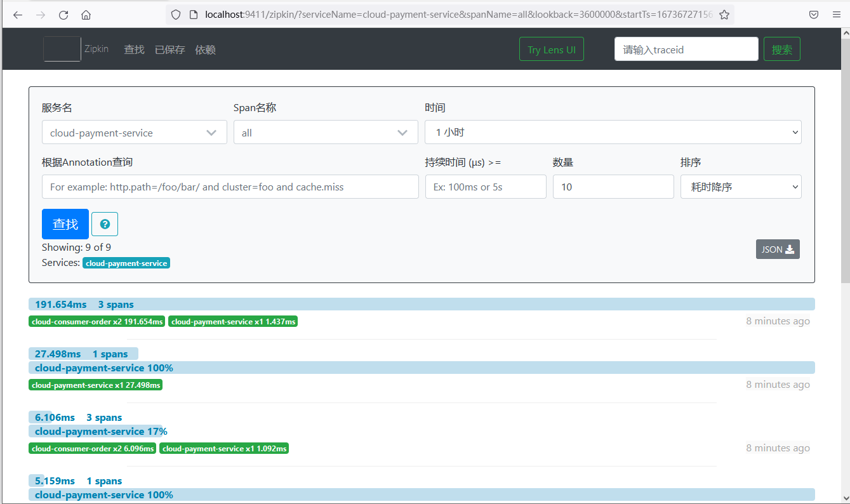Screen dimensions: 850x504
Task: Open the 排序 sort order dropdown
Action: pos(741,187)
